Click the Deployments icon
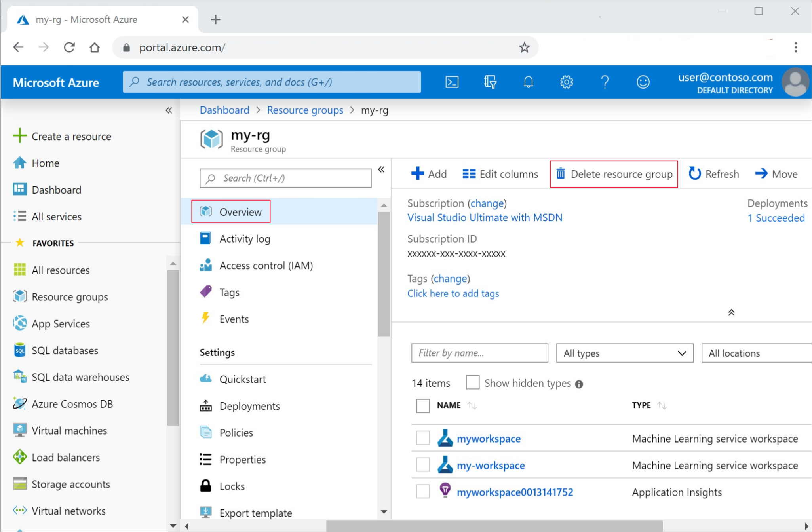 click(205, 405)
